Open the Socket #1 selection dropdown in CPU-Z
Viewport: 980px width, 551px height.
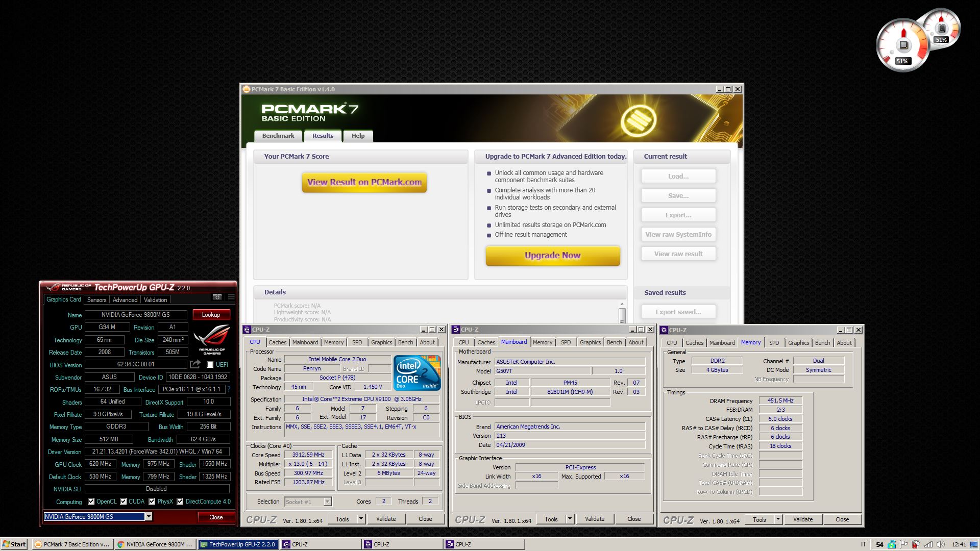point(327,502)
